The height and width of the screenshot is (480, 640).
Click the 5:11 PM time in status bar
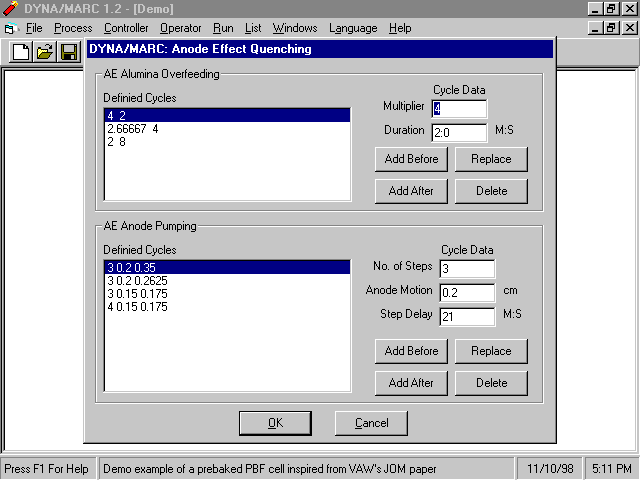tap(611, 469)
